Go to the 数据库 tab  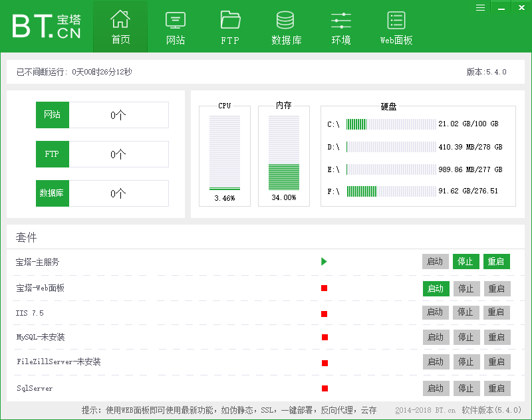coord(286,27)
